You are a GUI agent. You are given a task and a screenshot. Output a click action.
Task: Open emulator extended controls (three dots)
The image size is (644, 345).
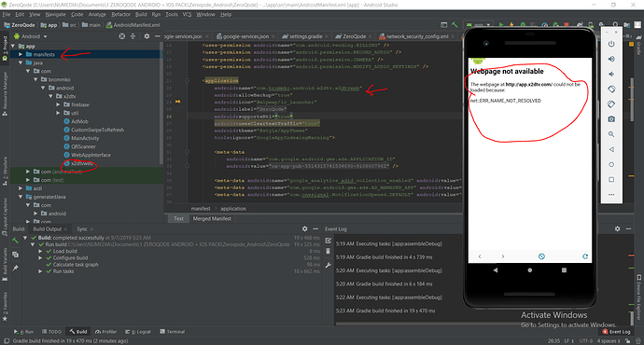click(611, 195)
